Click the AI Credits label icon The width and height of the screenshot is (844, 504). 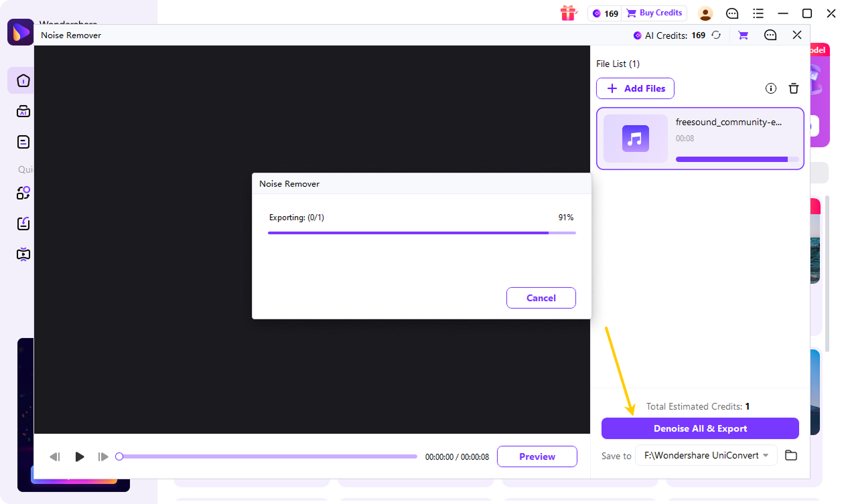click(x=638, y=35)
